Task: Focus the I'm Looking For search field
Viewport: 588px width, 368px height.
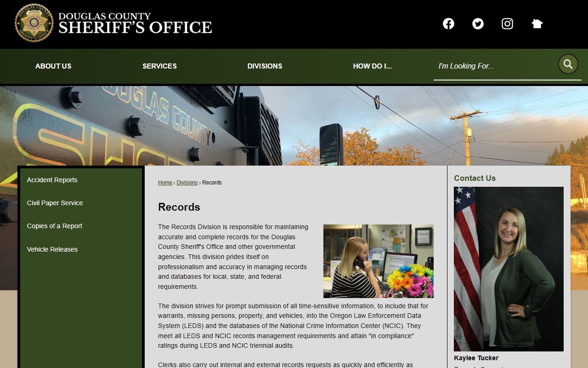Action: pos(495,66)
